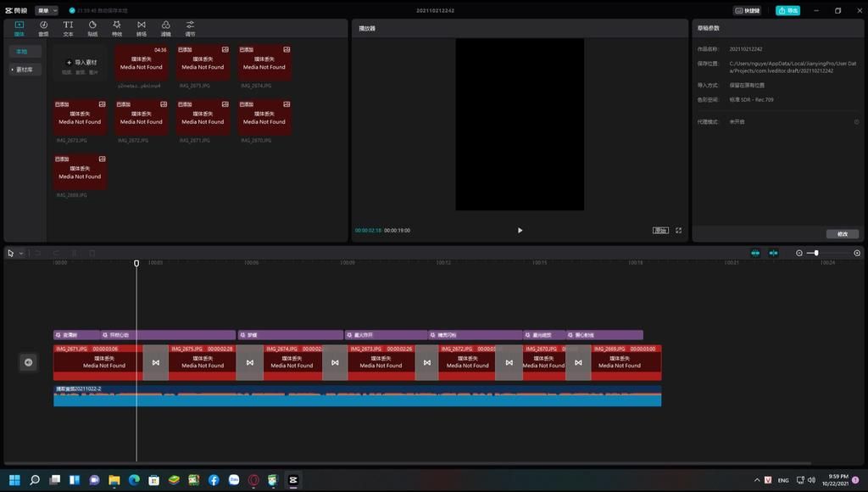Click the timeline playhead marker
This screenshot has width=868, height=492.
(136, 263)
